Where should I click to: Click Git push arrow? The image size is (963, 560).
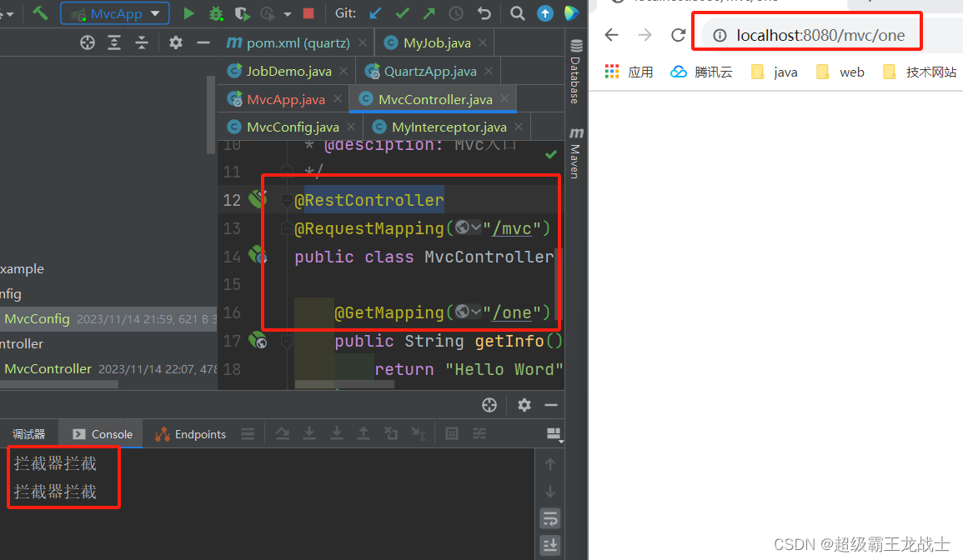point(429,12)
